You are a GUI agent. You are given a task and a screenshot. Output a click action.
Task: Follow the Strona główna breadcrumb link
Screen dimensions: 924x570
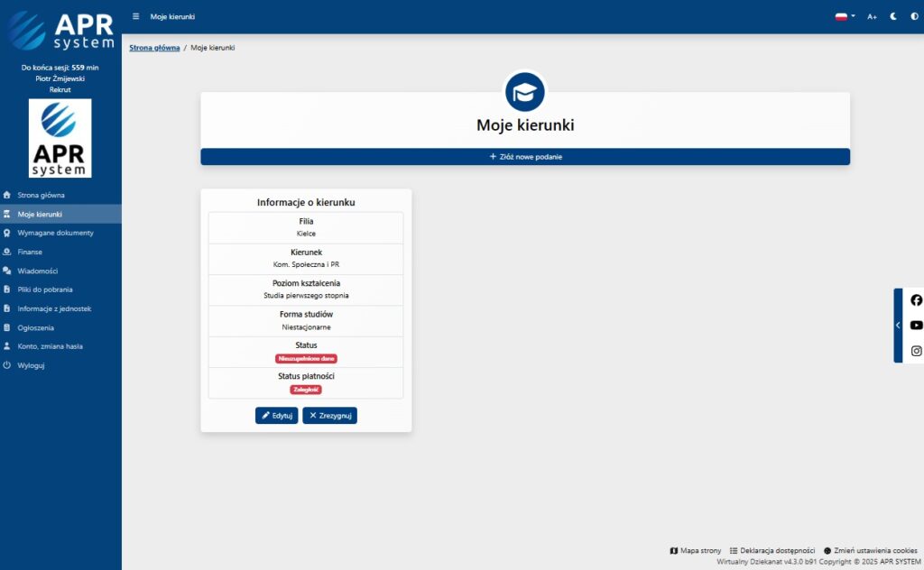tap(154, 47)
